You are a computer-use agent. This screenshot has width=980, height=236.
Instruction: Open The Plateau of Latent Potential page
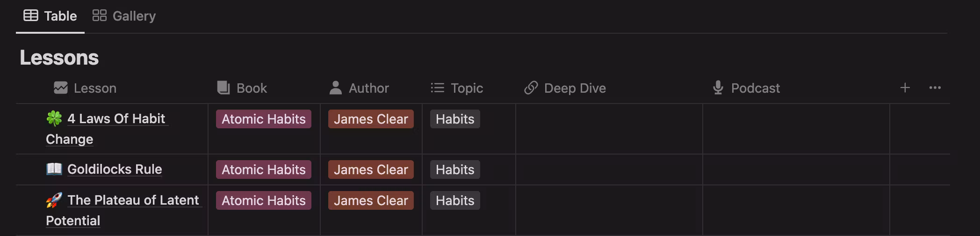[x=133, y=200]
